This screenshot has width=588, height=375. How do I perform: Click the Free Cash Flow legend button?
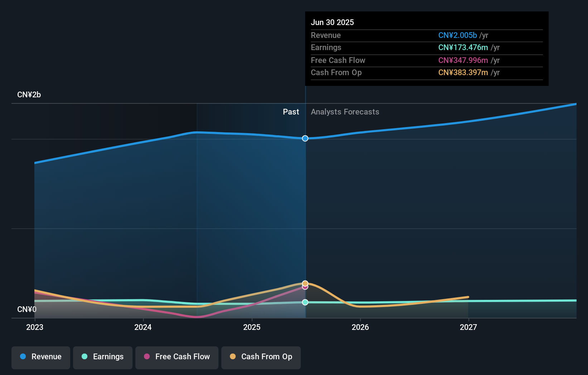(x=177, y=357)
